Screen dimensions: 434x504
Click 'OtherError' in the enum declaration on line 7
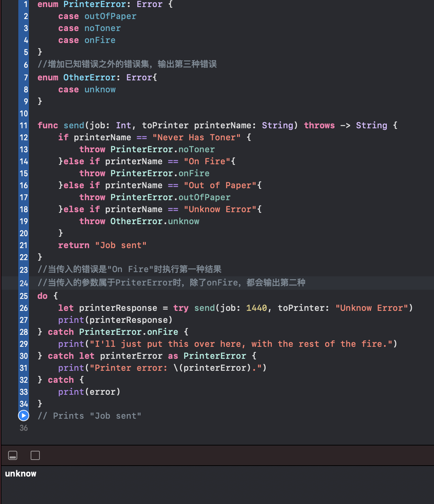[x=89, y=78]
